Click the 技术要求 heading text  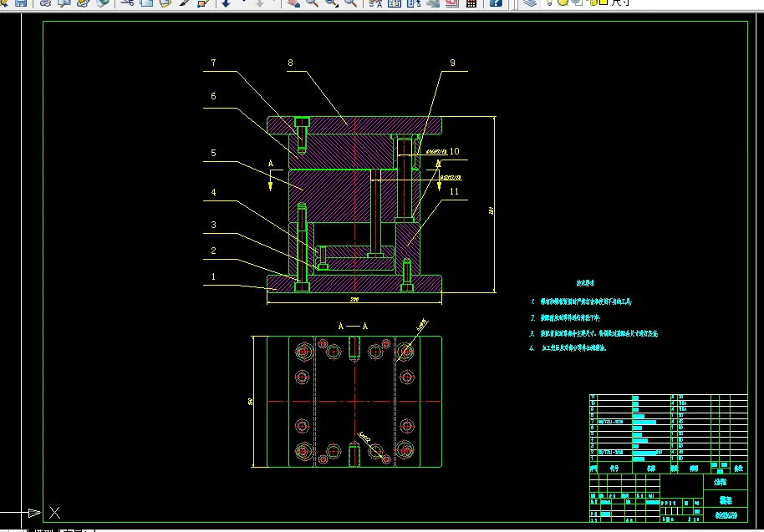(x=585, y=283)
